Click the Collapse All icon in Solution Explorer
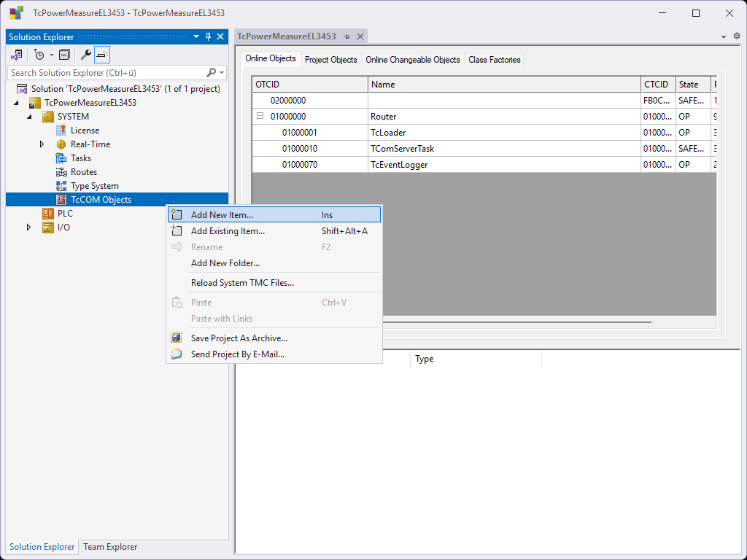Screen dimensions: 747x560 (64, 55)
